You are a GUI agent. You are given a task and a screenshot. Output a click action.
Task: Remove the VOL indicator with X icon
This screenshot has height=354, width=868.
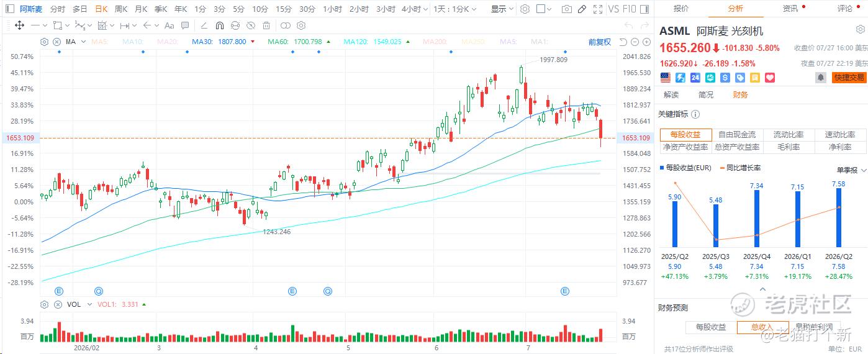click(57, 304)
